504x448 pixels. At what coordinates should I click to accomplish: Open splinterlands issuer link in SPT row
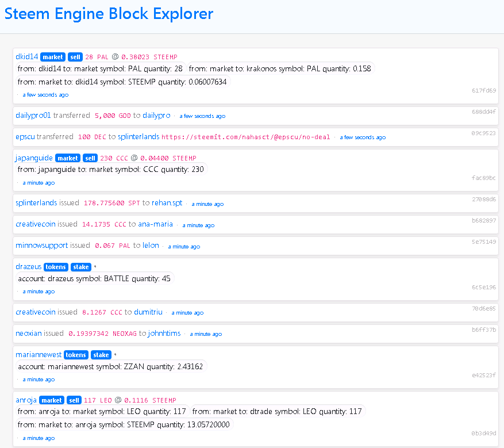(x=36, y=203)
